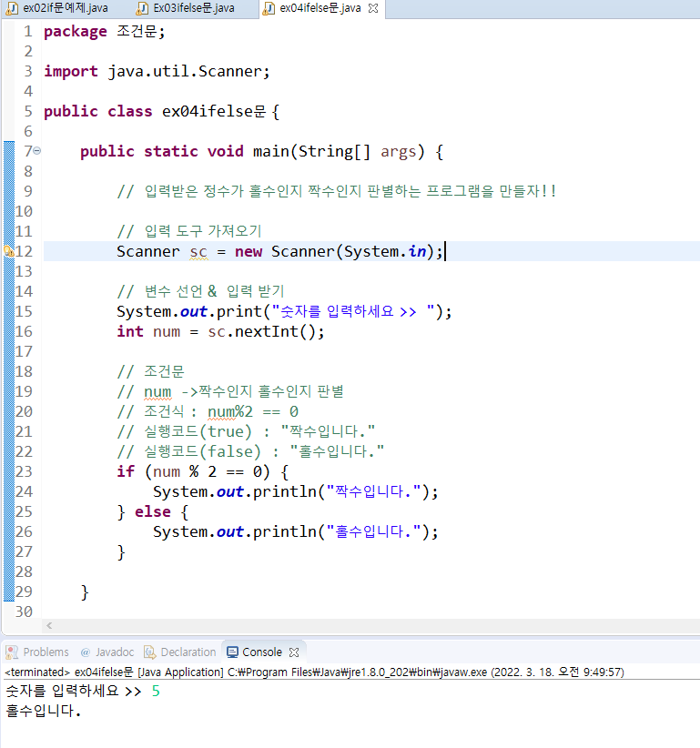The width and height of the screenshot is (700, 748).
Task: Select the ex04ifelse문.java editor tab
Action: 320,8
